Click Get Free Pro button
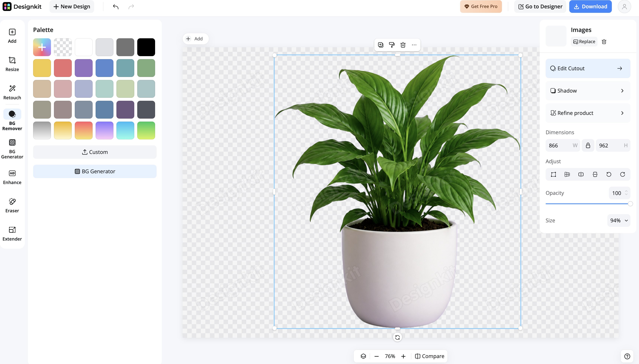 (x=481, y=7)
